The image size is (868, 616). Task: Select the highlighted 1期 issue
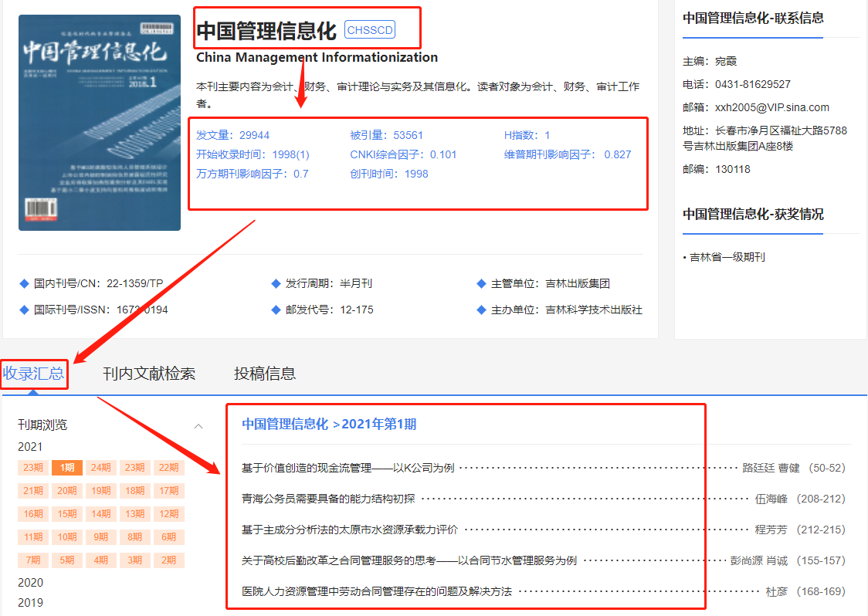(x=67, y=468)
